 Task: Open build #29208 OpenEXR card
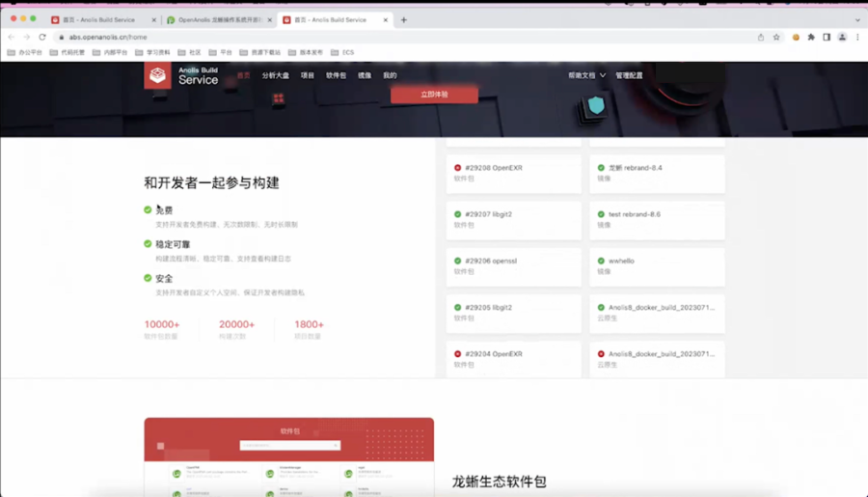[514, 174]
